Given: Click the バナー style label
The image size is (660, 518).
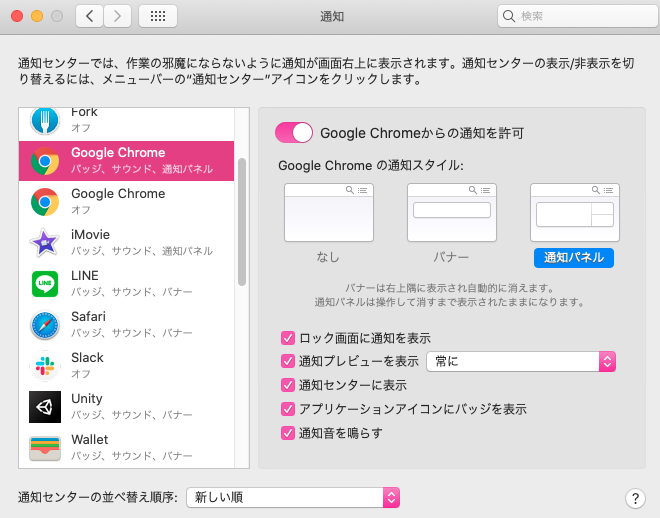Looking at the screenshot, I should tap(451, 257).
